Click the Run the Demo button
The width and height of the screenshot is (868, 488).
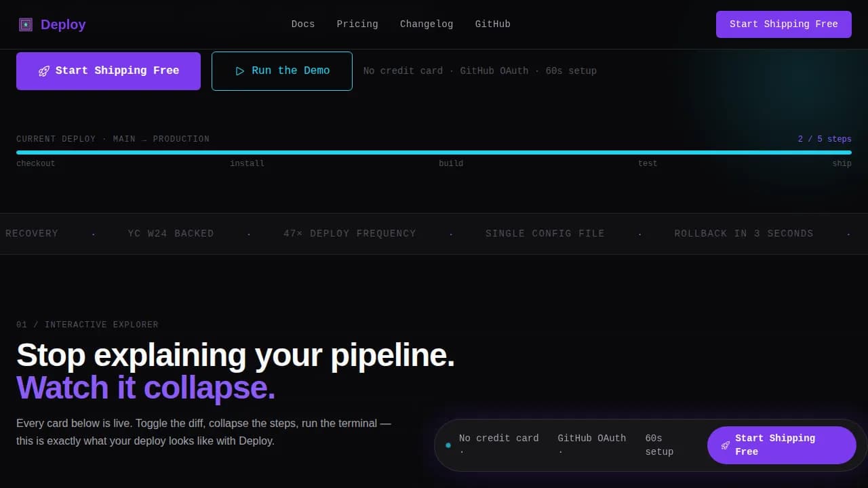point(282,71)
